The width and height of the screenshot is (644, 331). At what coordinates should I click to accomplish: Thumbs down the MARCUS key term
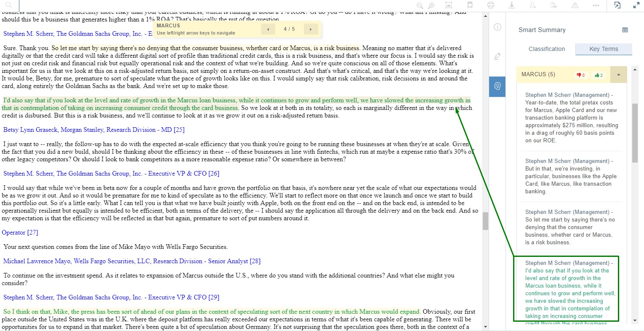(x=581, y=75)
